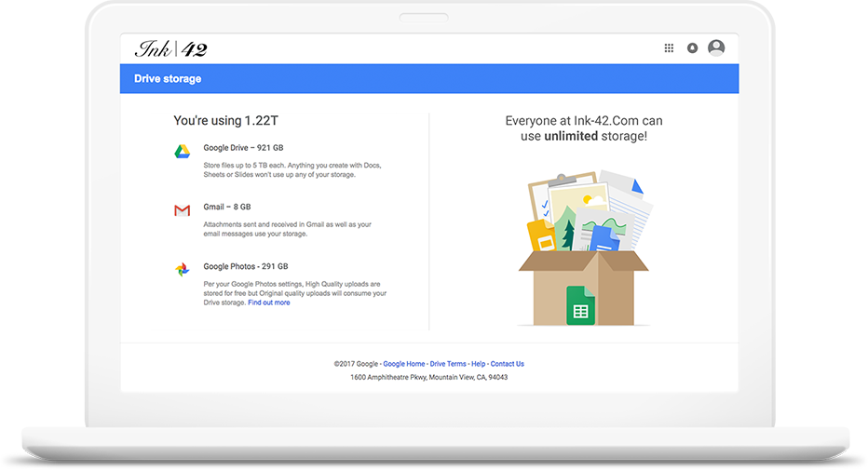Click the Gmail envelope icon
The height and width of the screenshot is (470, 868).
pyautogui.click(x=183, y=211)
